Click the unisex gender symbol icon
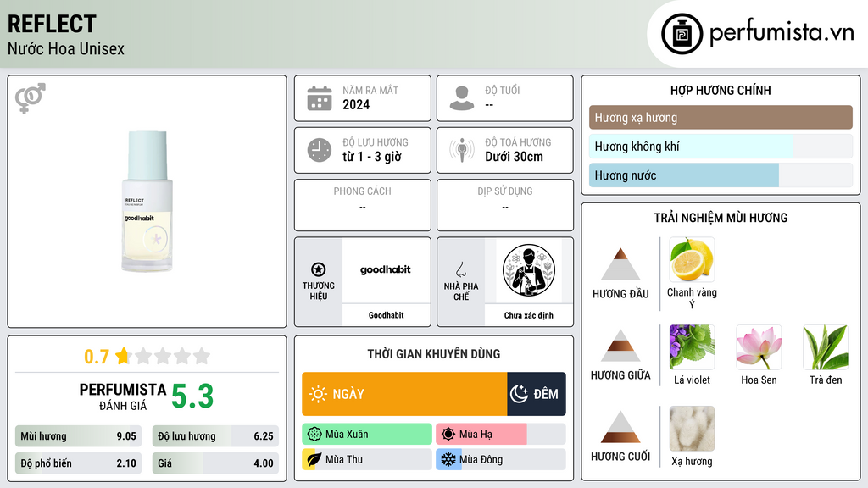The width and height of the screenshot is (868, 488). coord(31,98)
